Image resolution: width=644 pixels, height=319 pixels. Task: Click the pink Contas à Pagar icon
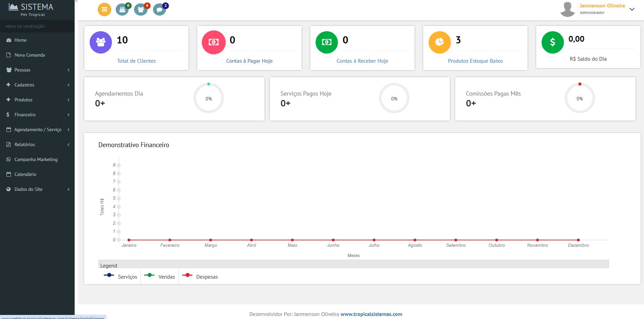pyautogui.click(x=213, y=42)
